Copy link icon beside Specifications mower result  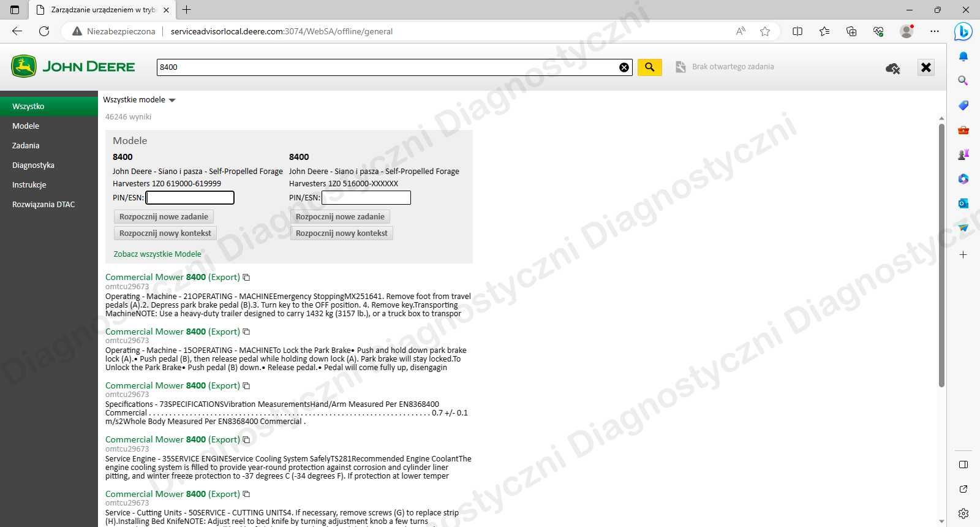[246, 386]
